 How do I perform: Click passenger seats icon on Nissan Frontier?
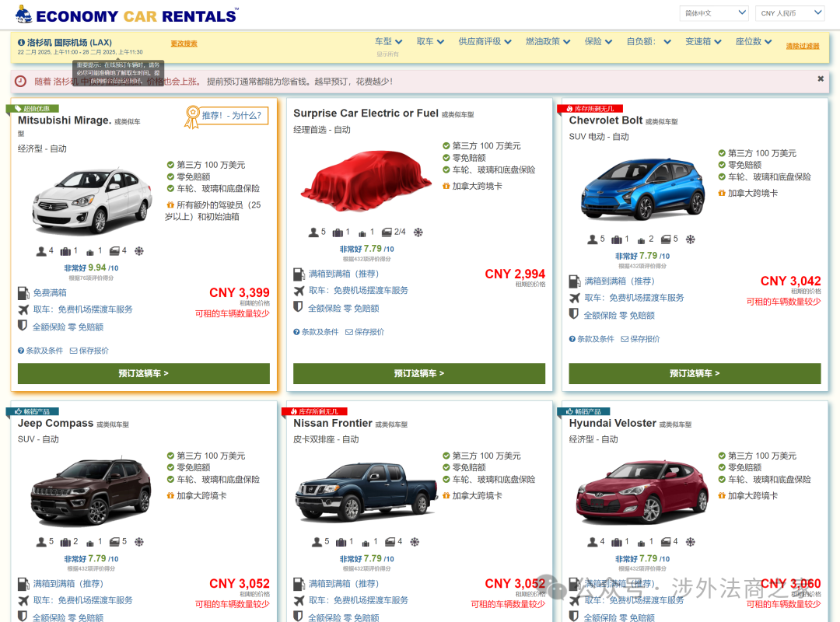coord(317,542)
